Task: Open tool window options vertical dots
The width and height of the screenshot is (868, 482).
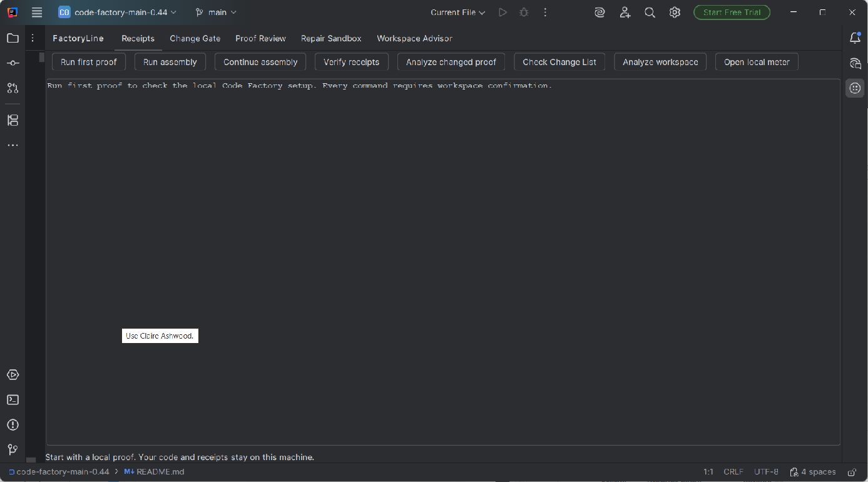Action: (x=33, y=38)
